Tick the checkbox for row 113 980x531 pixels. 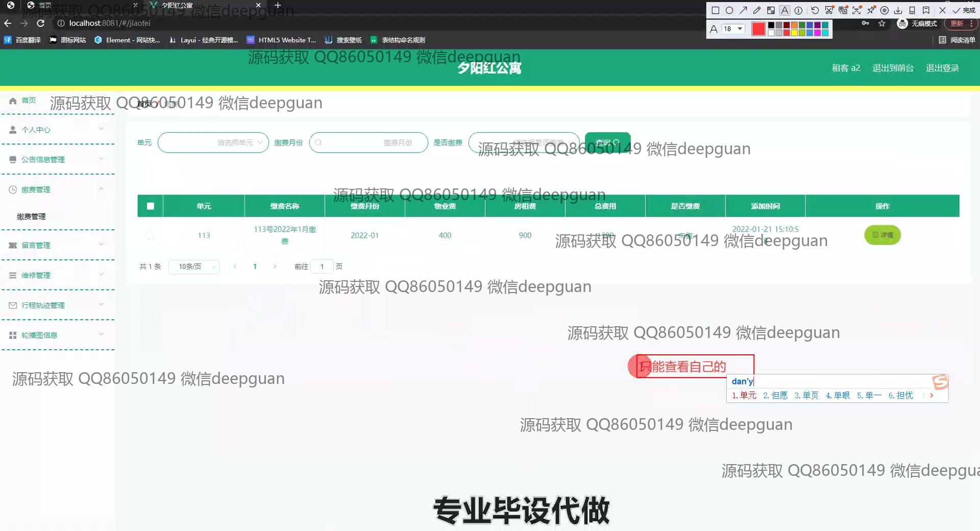(x=149, y=235)
